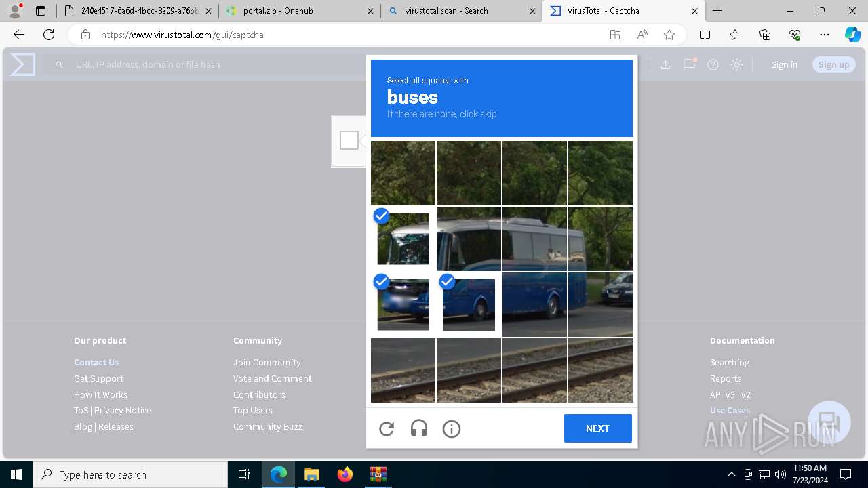Image resolution: width=868 pixels, height=488 pixels.
Task: Open the Reports documentation link
Action: tap(726, 378)
